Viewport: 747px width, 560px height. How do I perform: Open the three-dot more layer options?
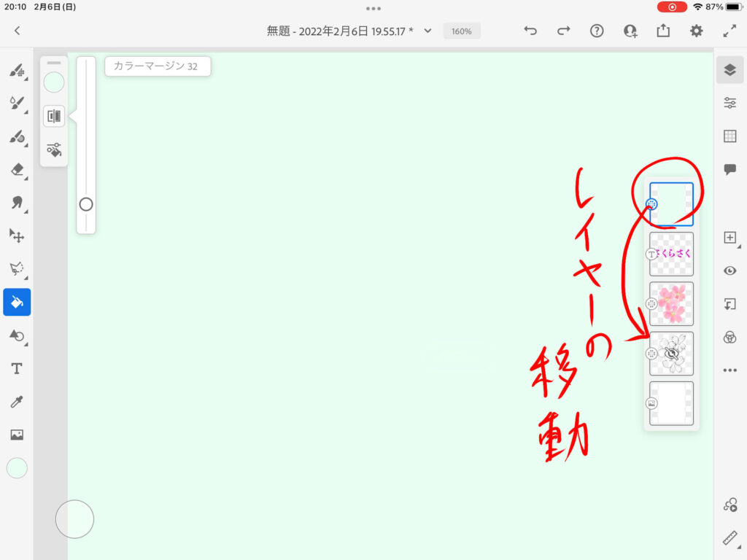(729, 370)
